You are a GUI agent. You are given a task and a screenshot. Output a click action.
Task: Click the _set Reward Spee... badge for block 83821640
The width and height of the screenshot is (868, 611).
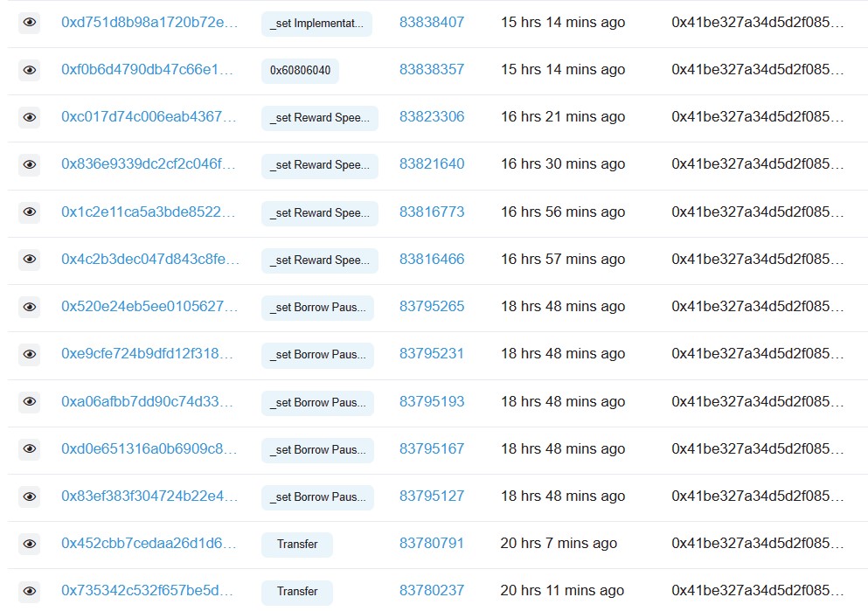pos(319,165)
